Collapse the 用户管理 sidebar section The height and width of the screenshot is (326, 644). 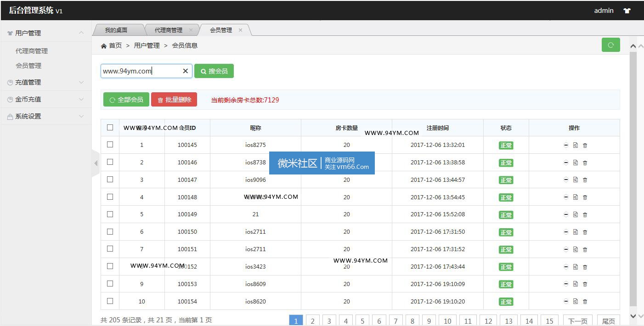pos(46,33)
